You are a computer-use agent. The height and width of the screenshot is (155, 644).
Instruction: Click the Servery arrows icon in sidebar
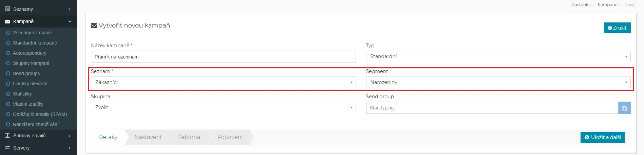(x=7, y=148)
